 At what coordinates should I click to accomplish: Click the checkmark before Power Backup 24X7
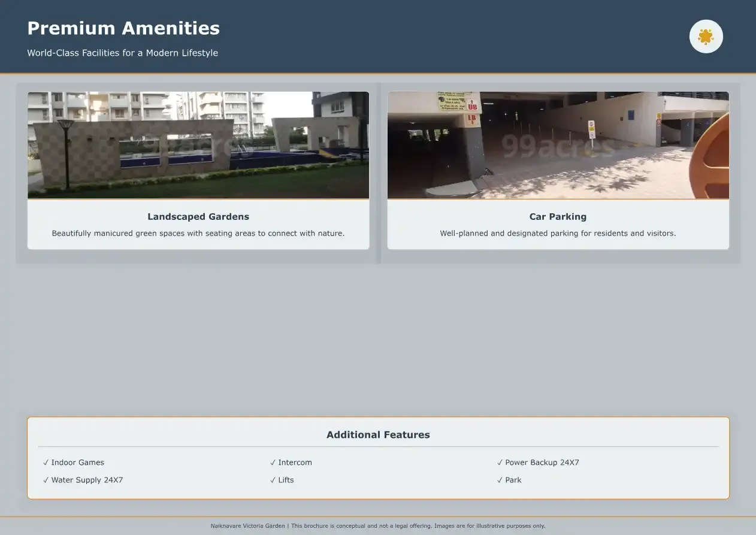[x=500, y=463]
